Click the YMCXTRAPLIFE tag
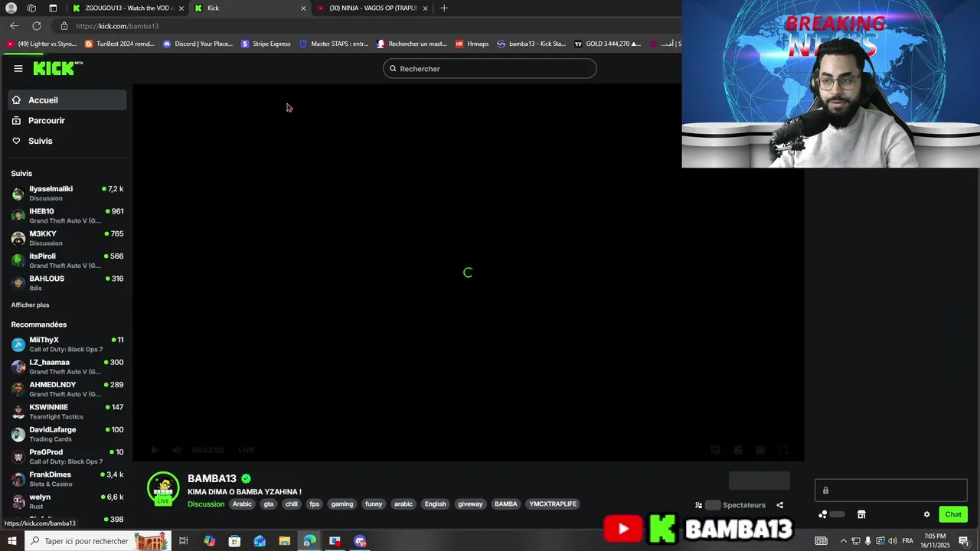 pyautogui.click(x=553, y=504)
